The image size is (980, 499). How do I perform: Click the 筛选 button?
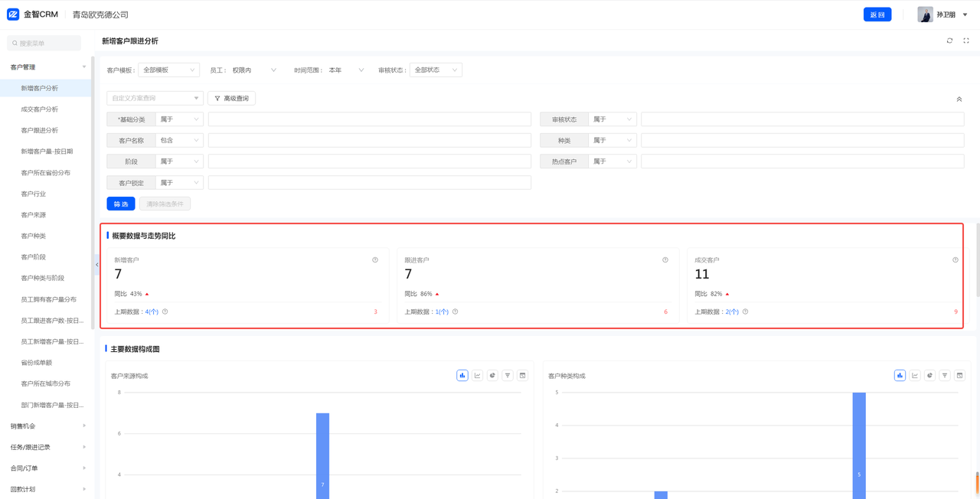(121, 204)
